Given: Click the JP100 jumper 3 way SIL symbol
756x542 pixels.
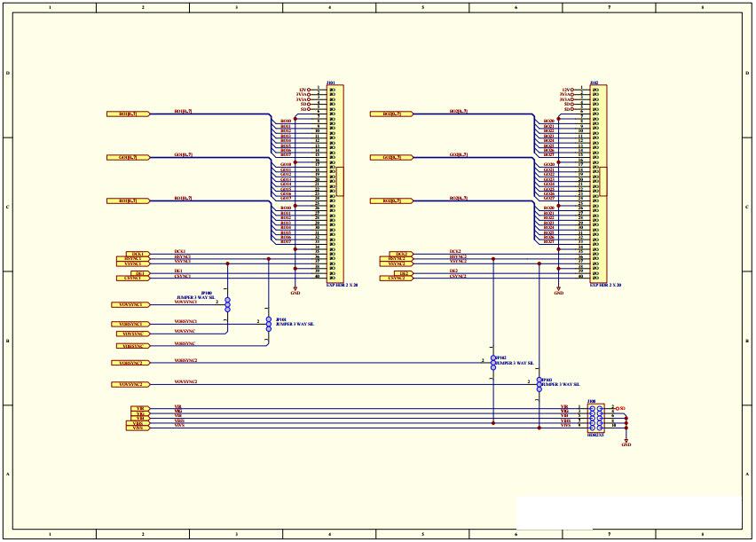Looking at the screenshot, I should pos(228,304).
